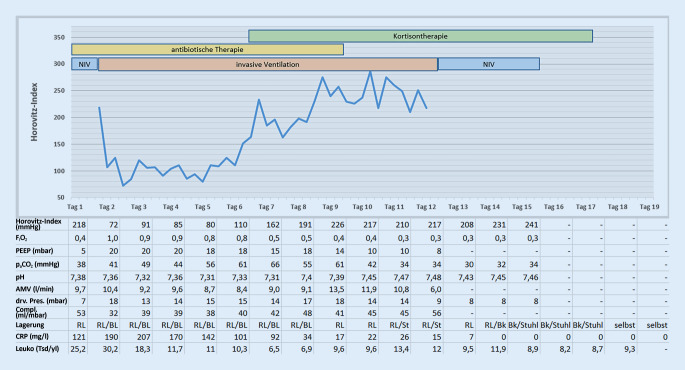
Task: Click the Horovitz-Index (mmHg) row header
Action: click(38, 224)
